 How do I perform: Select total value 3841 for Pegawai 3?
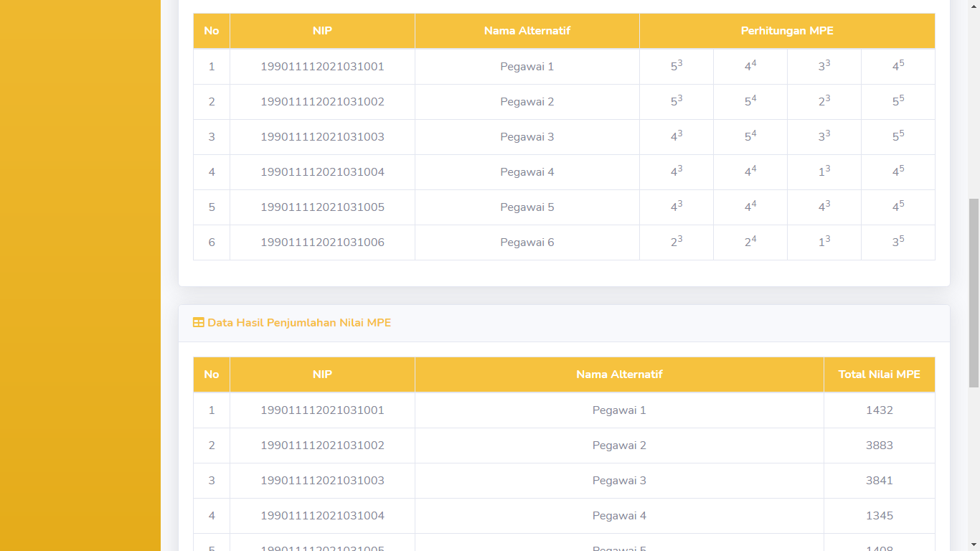pyautogui.click(x=879, y=481)
